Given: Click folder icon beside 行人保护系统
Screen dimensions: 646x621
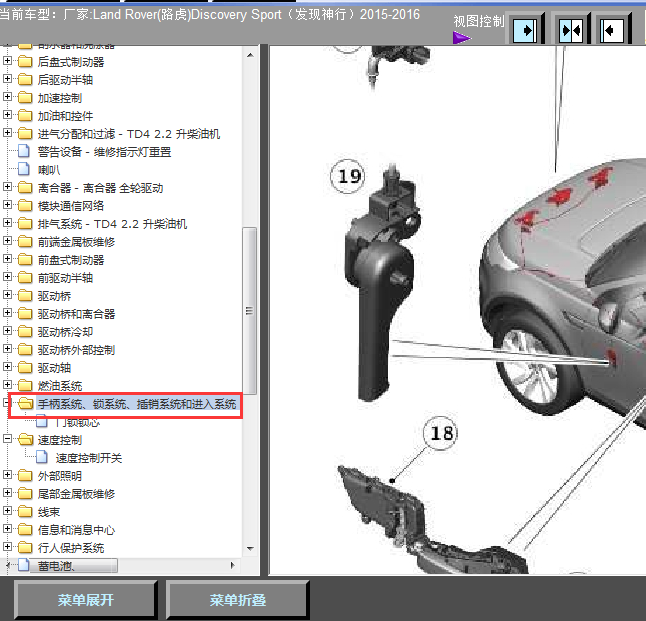Looking at the screenshot, I should tap(25, 547).
